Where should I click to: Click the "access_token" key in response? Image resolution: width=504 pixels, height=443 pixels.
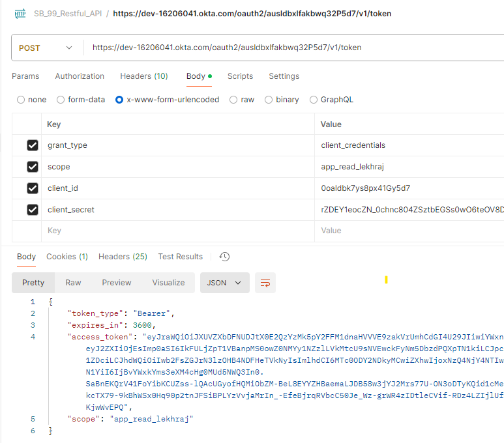pyautogui.click(x=100, y=337)
